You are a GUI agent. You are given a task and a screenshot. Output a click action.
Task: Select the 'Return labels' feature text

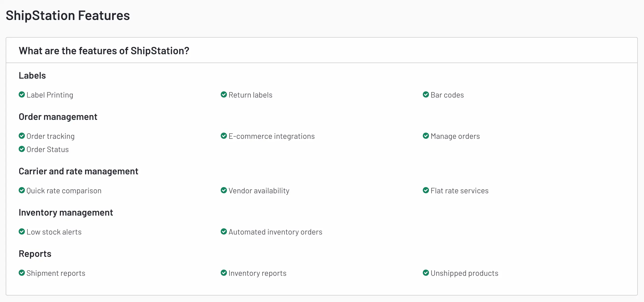point(251,95)
